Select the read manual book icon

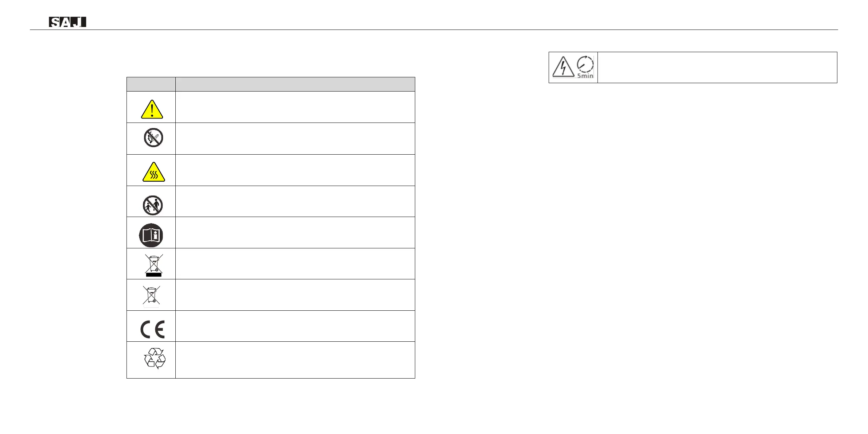pos(151,235)
